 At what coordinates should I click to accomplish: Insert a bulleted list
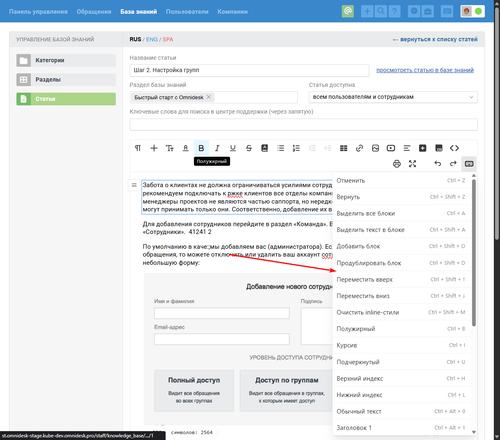pos(280,148)
